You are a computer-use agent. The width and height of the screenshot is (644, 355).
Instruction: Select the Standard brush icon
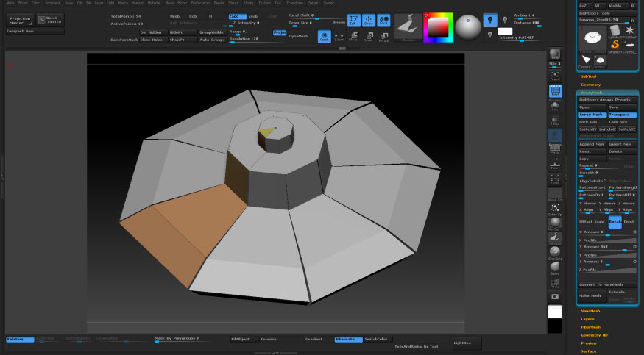tap(555, 253)
